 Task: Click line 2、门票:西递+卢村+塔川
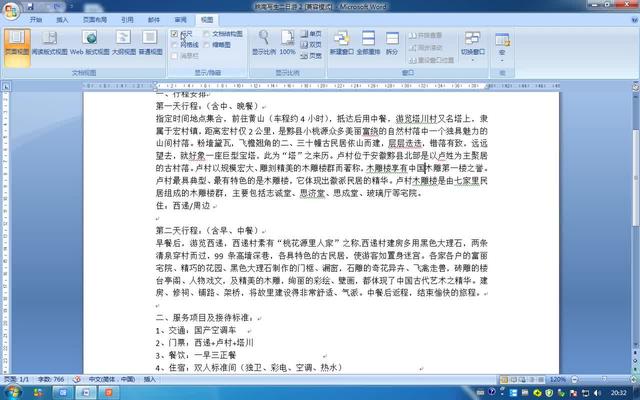204,342
